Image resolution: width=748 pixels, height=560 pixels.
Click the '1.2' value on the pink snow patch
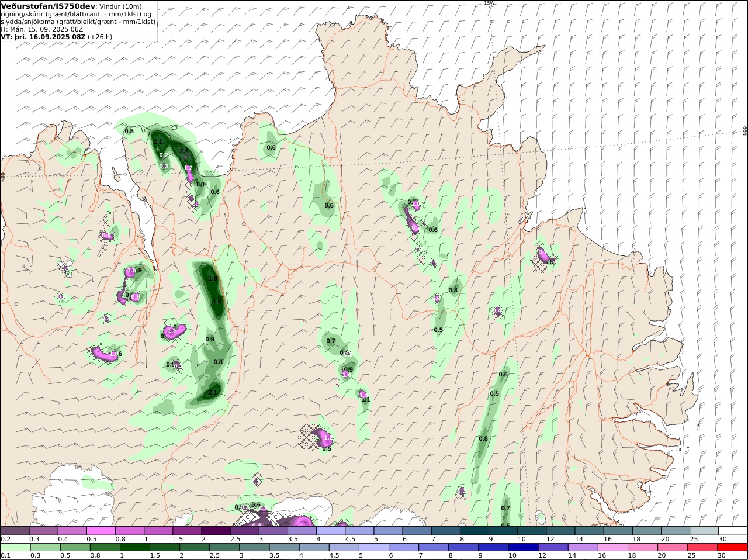tap(188, 168)
